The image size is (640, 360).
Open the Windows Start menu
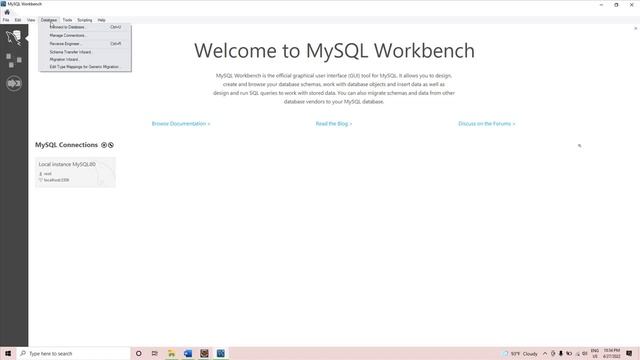tap(8, 353)
